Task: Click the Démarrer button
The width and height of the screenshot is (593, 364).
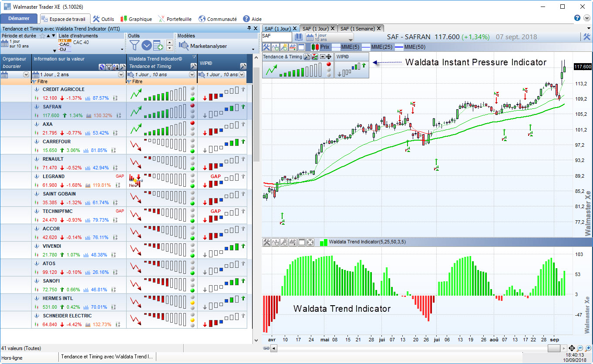Action: pyautogui.click(x=19, y=18)
